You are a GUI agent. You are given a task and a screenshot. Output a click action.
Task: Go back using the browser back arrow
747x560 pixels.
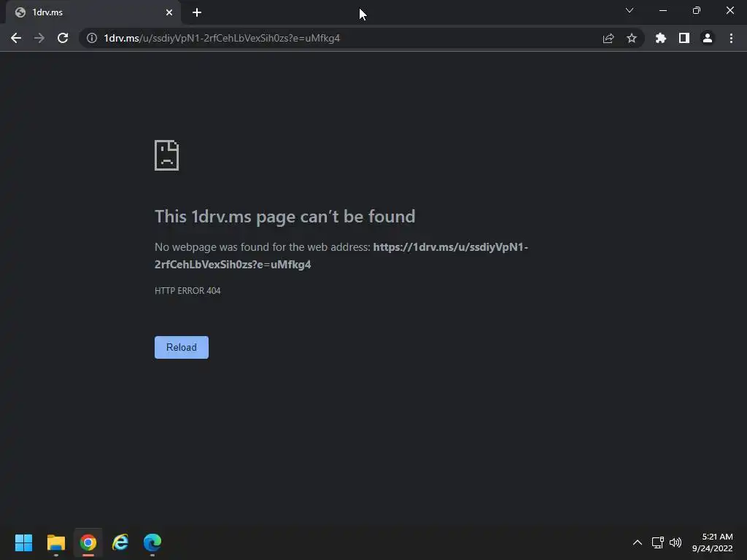coord(16,38)
